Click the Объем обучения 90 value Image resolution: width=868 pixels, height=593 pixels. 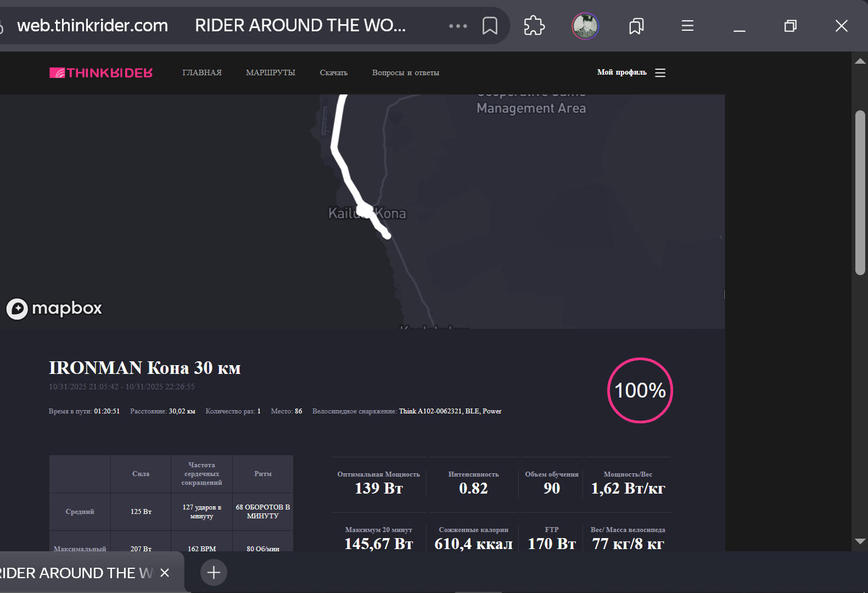tap(552, 488)
